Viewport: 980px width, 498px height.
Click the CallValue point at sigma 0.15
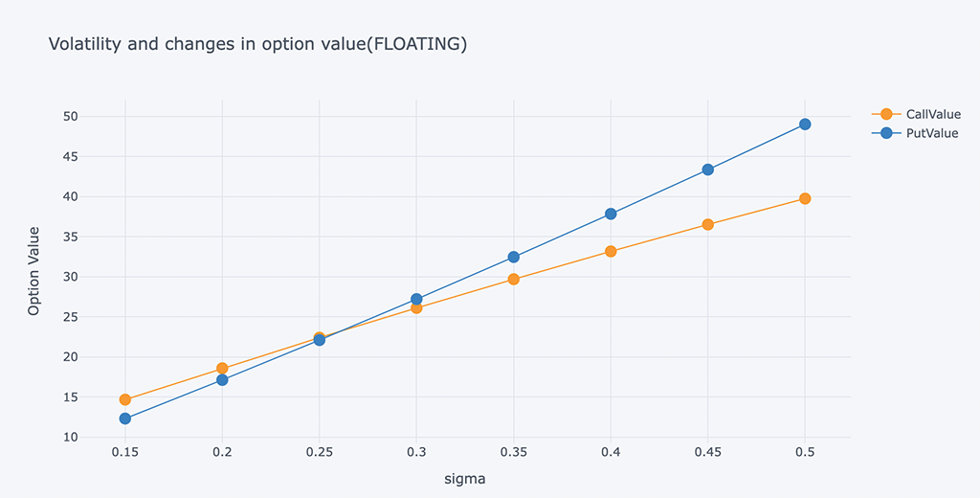pos(124,399)
